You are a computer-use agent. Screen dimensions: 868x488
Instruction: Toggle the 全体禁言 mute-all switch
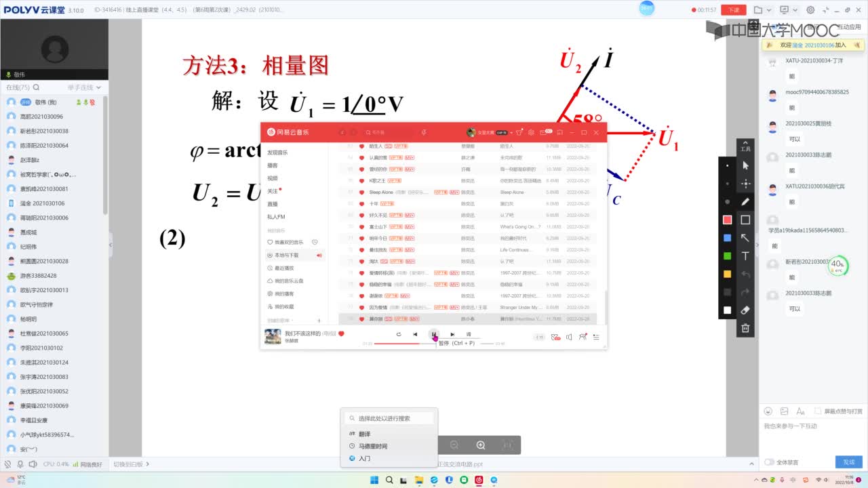coord(770,462)
